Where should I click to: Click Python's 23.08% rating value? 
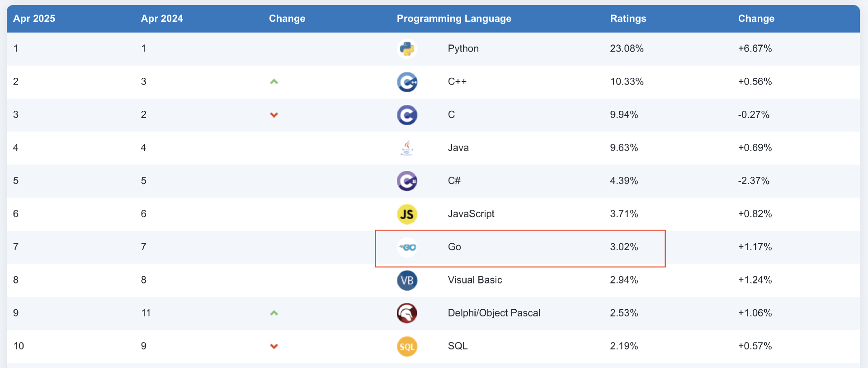[627, 48]
